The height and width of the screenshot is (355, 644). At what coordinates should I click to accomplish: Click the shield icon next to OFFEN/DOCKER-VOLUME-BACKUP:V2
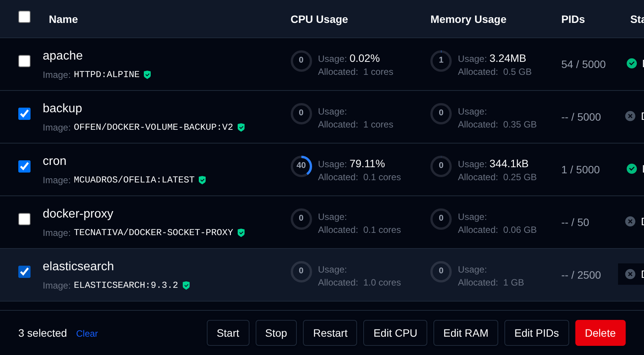241,127
